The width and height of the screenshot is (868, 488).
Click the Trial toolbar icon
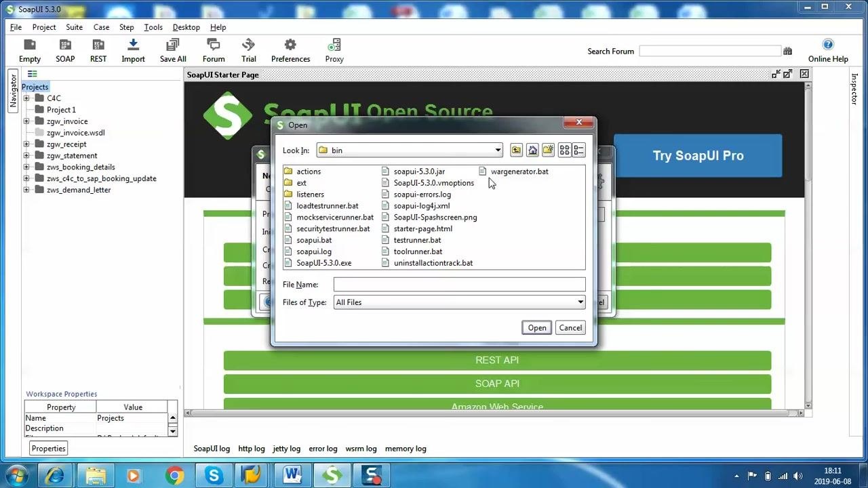click(249, 51)
